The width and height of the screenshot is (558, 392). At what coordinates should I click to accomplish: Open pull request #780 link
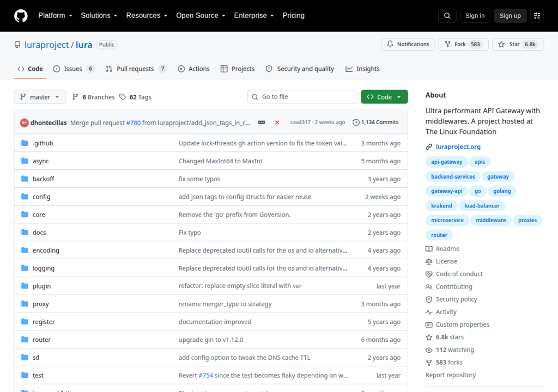point(134,122)
